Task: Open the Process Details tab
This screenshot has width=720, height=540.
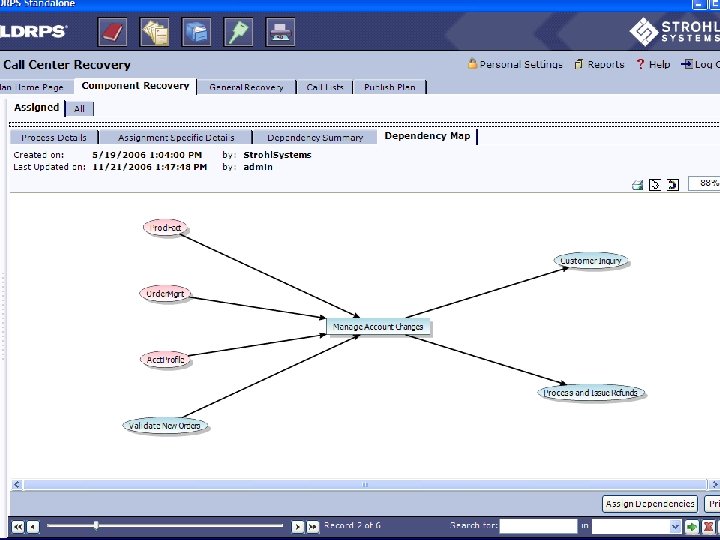Action: (54, 137)
